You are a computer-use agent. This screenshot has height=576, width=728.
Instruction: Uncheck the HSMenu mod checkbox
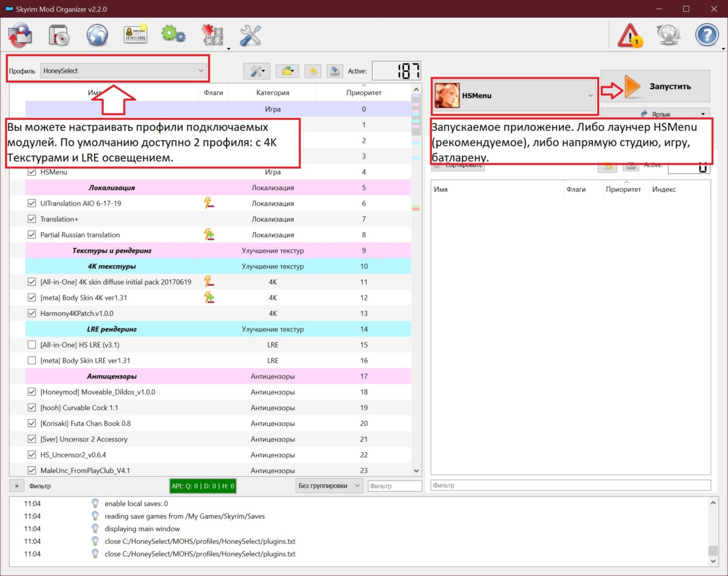coord(32,172)
